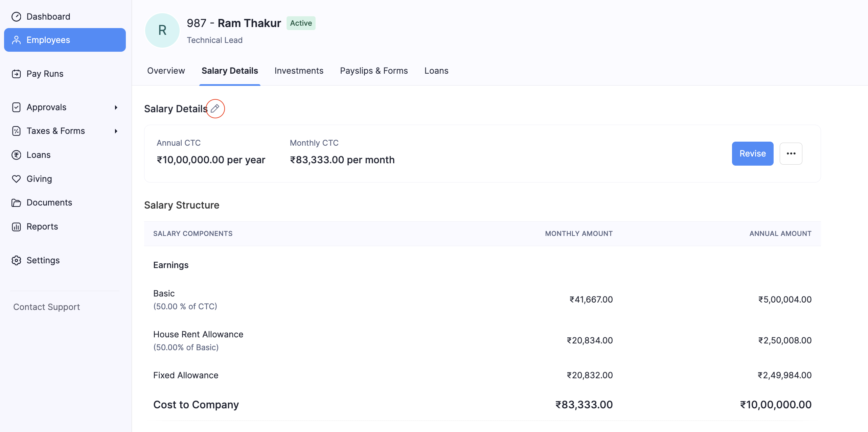
Task: Switch to the Payslips & Forms tab
Action: [x=373, y=71]
